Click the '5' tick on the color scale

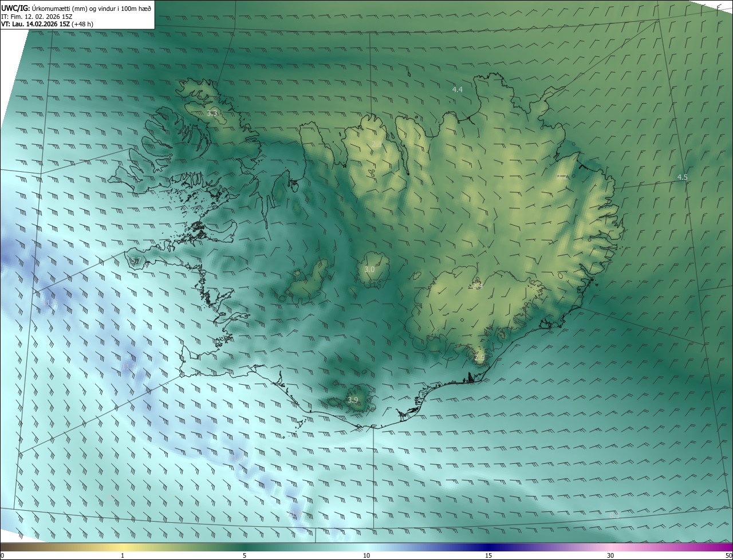point(245,555)
